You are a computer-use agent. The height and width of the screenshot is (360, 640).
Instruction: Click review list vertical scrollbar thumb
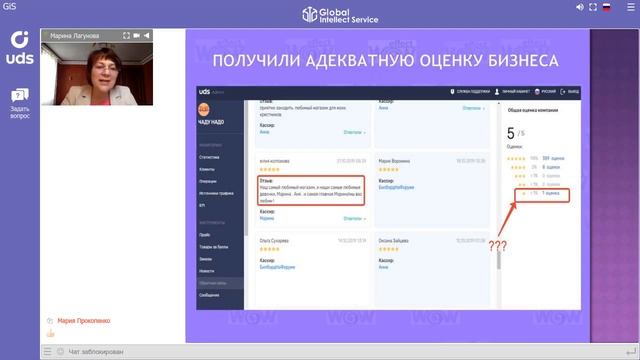pos(499,260)
